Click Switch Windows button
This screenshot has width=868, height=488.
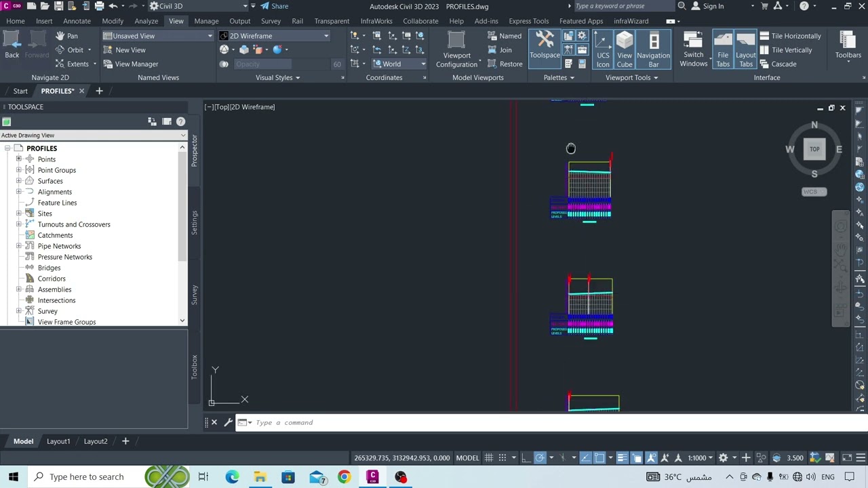pos(693,49)
